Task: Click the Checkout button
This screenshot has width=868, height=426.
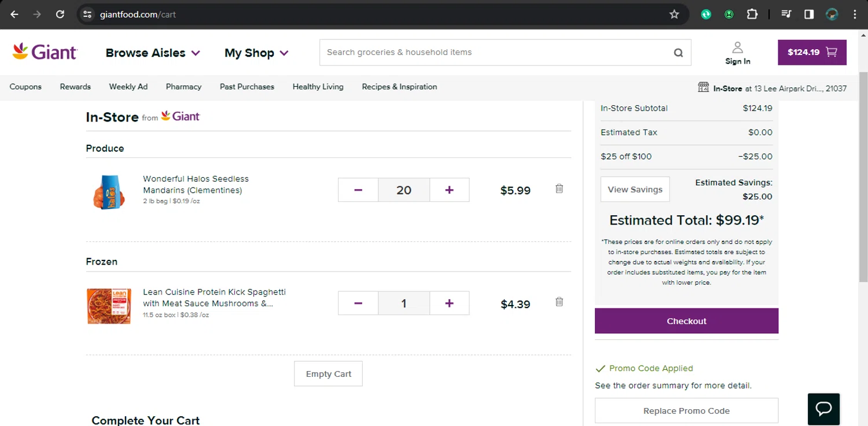Action: (686, 321)
